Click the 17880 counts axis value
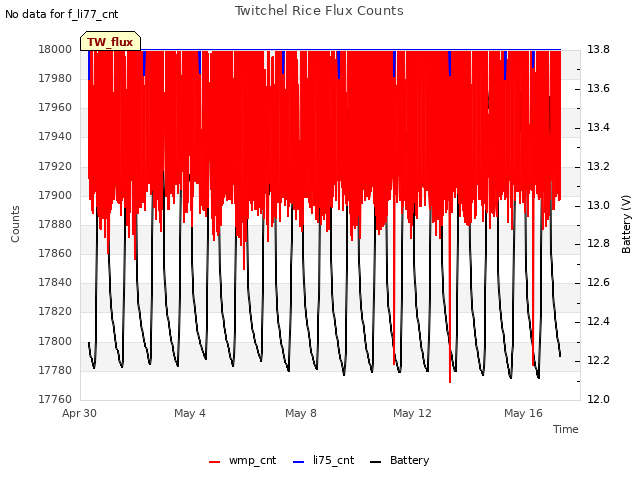640x480 pixels. click(55, 224)
